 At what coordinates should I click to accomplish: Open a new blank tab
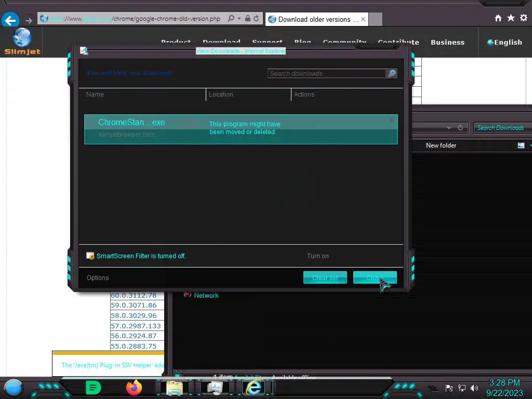(376, 19)
